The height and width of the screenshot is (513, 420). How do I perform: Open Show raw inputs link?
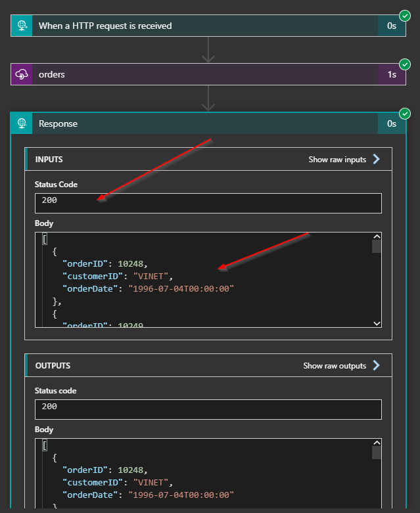(337, 159)
